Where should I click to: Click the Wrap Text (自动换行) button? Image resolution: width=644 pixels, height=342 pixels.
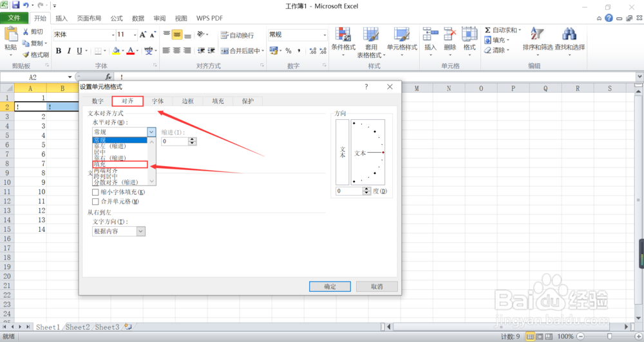point(237,35)
